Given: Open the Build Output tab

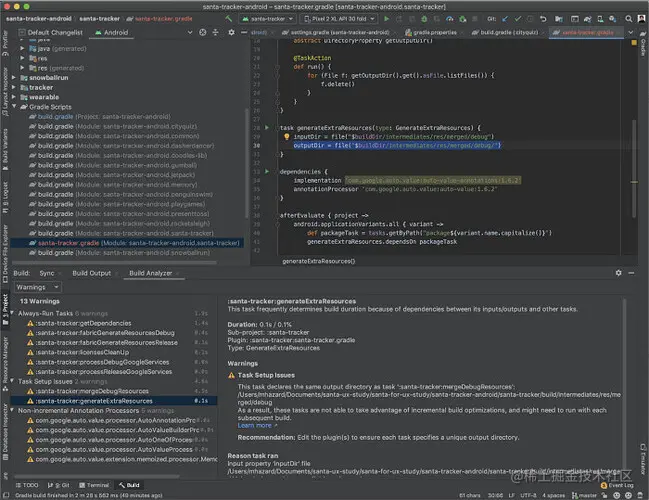Looking at the screenshot, I should 91,273.
